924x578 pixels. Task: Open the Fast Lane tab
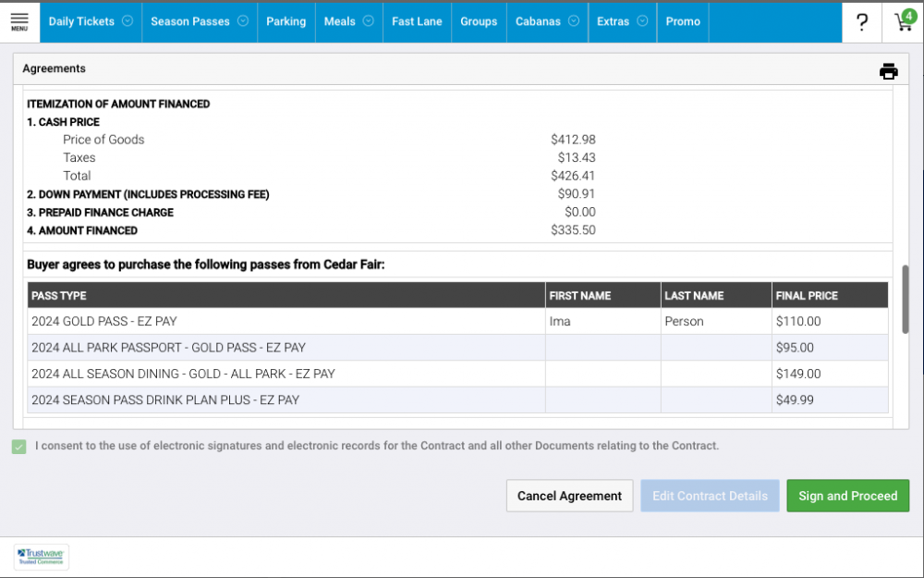(417, 21)
